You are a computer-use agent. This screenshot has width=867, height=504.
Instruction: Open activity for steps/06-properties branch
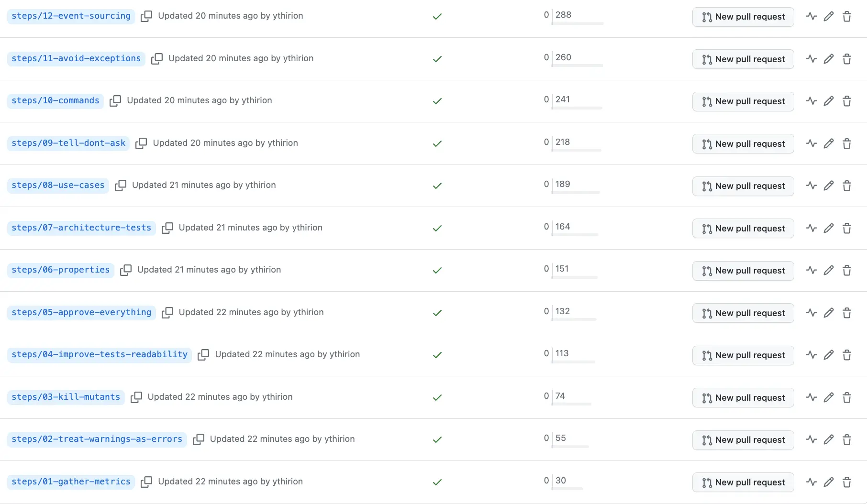pyautogui.click(x=811, y=271)
